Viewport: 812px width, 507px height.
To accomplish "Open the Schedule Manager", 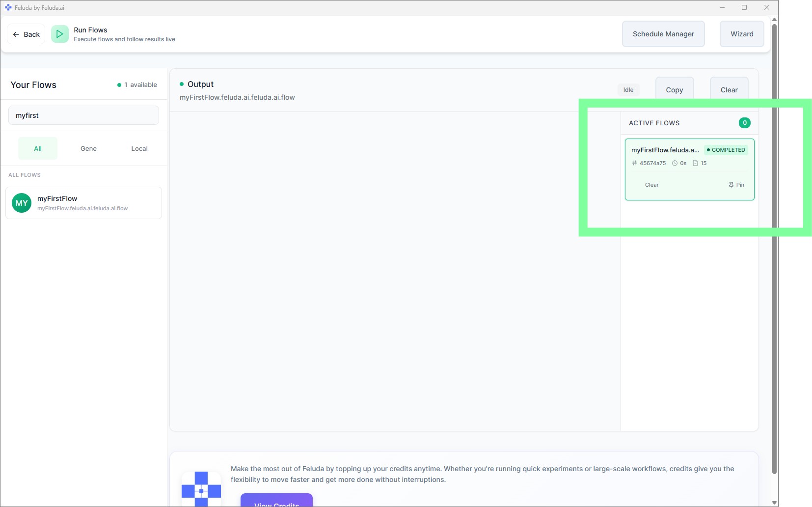I will pos(663,34).
